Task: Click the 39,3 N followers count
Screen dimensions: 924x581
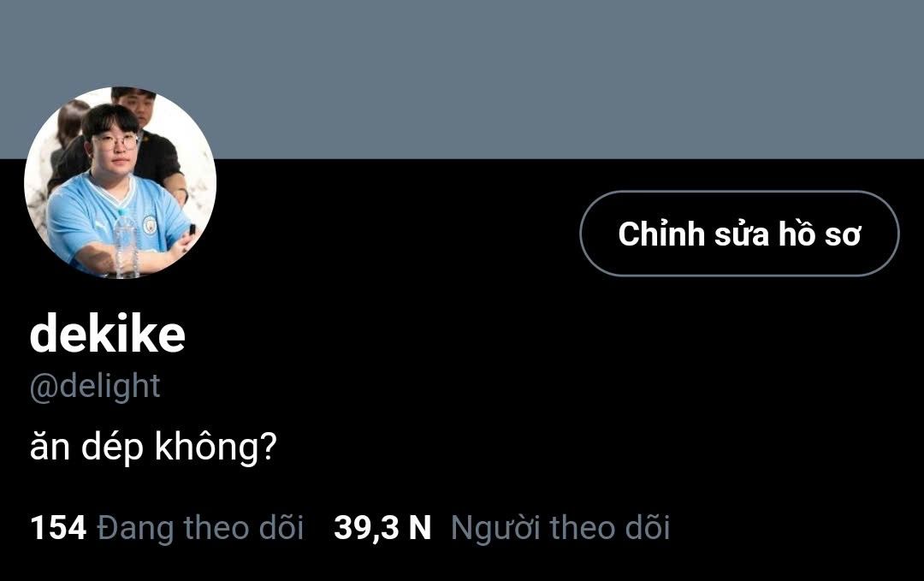Action: click(x=382, y=527)
